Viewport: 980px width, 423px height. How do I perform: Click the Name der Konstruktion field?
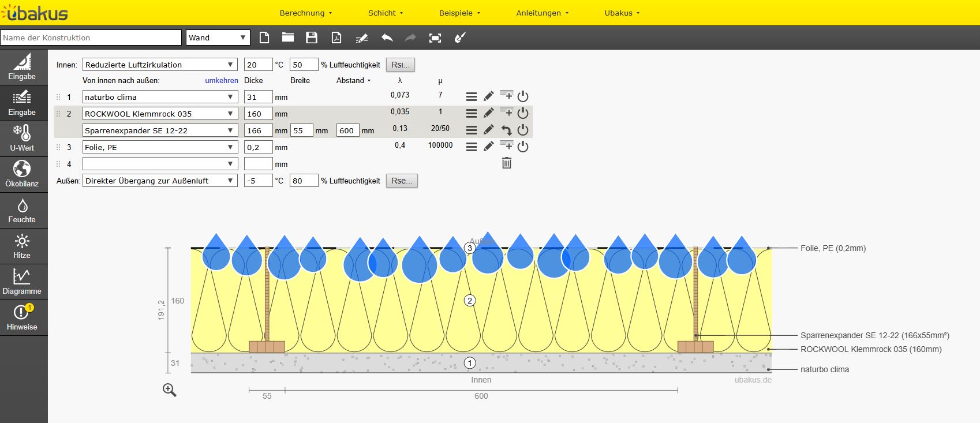click(x=91, y=38)
